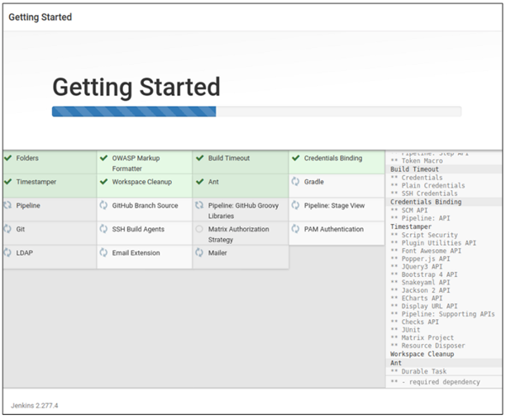Click the checkmark beside OWASP Markup Formatter
This screenshot has width=506, height=420.
click(103, 158)
